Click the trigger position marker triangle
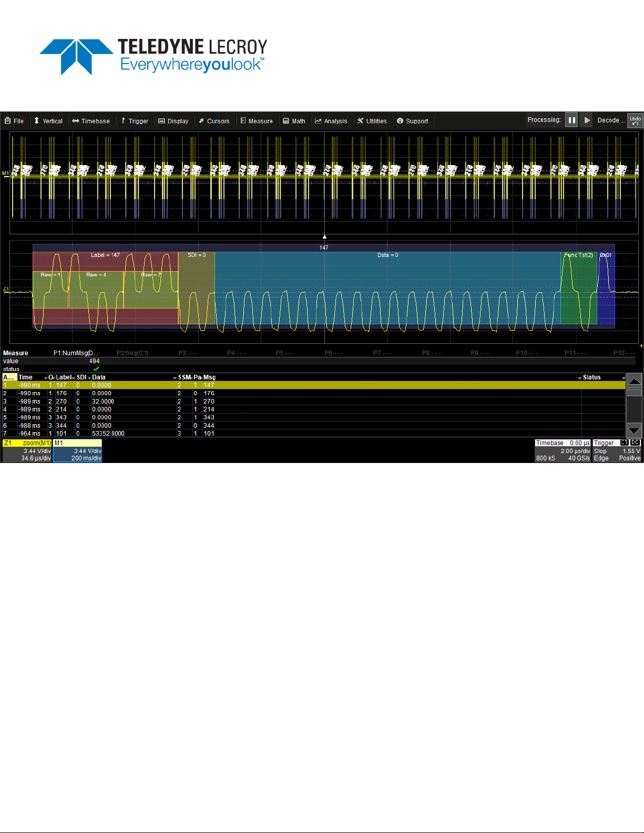The width and height of the screenshot is (644, 833). click(324, 236)
